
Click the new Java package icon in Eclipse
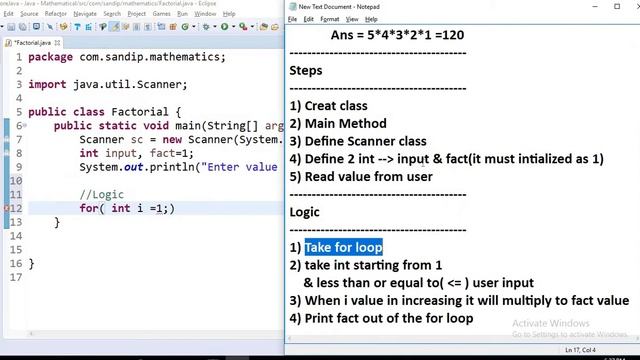click(161, 27)
